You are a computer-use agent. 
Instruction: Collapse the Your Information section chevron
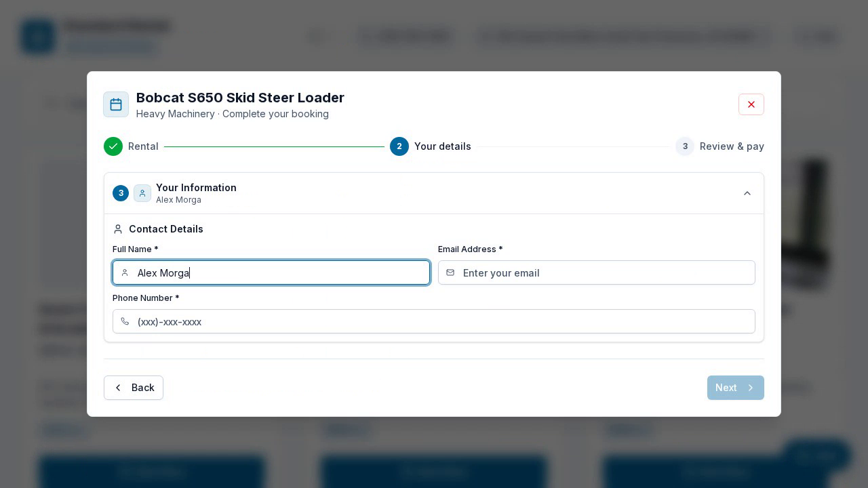click(747, 194)
